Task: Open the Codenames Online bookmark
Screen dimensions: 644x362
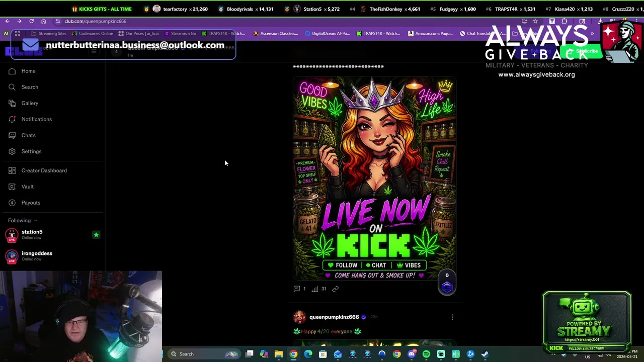Action: point(93,33)
